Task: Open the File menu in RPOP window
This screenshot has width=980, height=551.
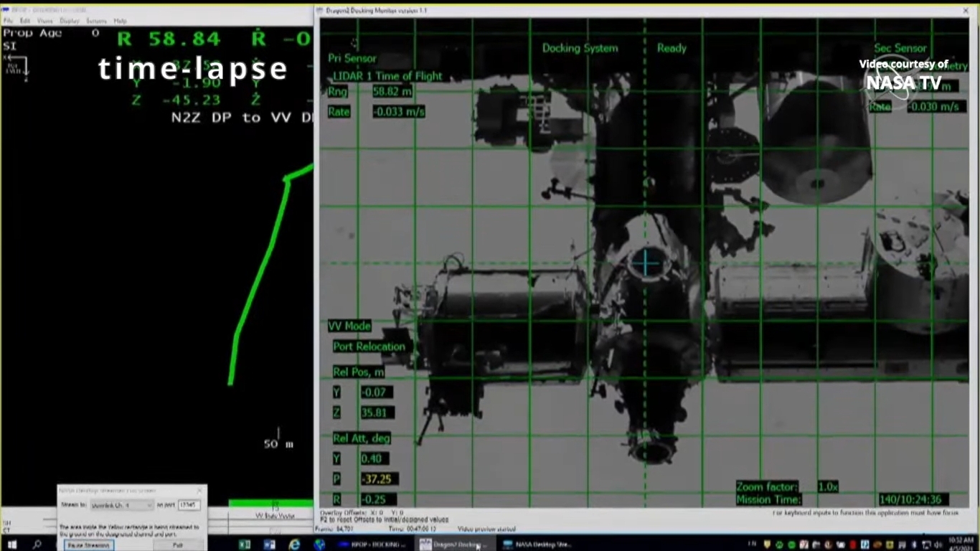Action: [x=8, y=21]
